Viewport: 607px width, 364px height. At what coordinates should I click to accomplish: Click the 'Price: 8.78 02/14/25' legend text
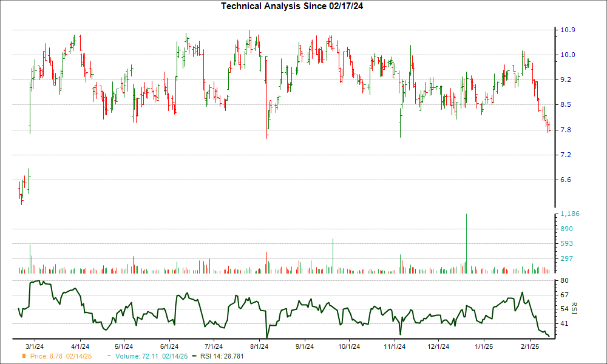click(61, 356)
